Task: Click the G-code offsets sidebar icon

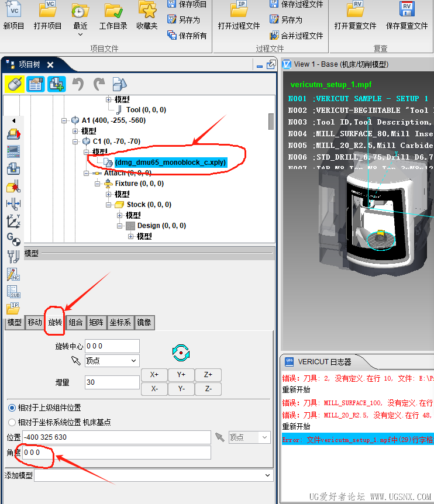Action: point(13,239)
